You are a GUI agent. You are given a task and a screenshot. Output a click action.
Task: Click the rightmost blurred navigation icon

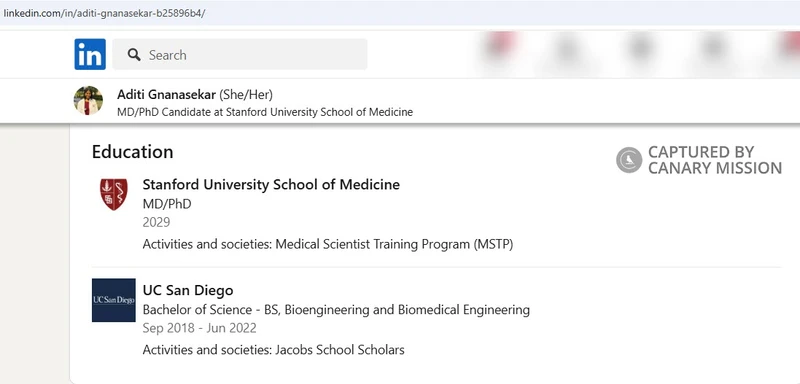coord(790,46)
